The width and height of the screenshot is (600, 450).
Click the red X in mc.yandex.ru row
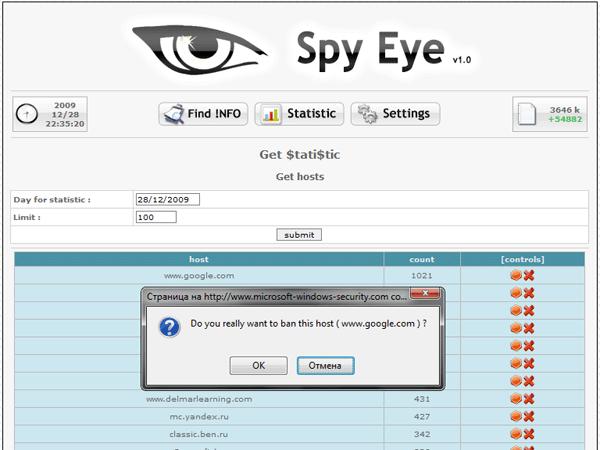pos(529,416)
